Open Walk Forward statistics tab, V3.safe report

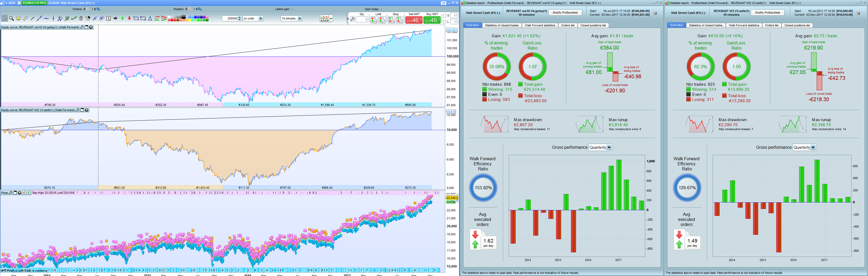click(x=744, y=25)
